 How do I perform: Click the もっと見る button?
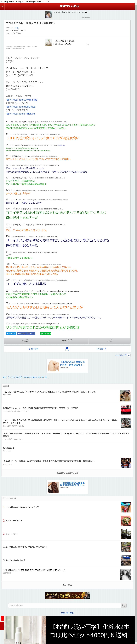click(67, 585)
